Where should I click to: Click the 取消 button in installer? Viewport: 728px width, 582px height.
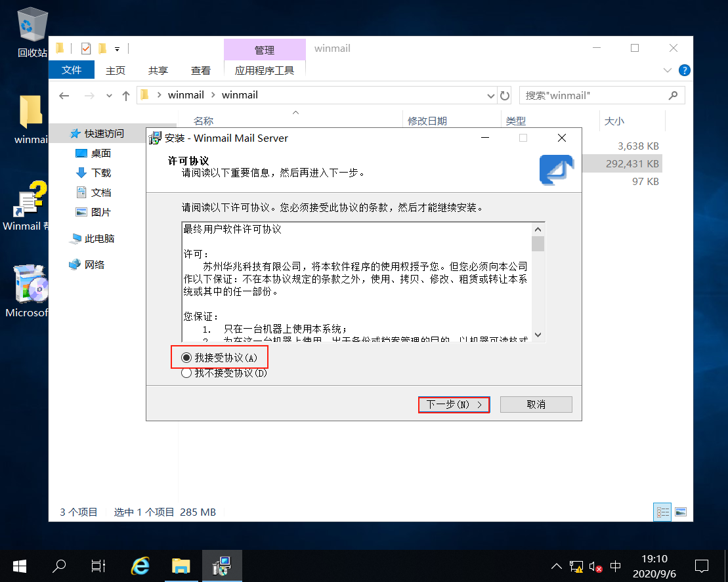pos(536,404)
